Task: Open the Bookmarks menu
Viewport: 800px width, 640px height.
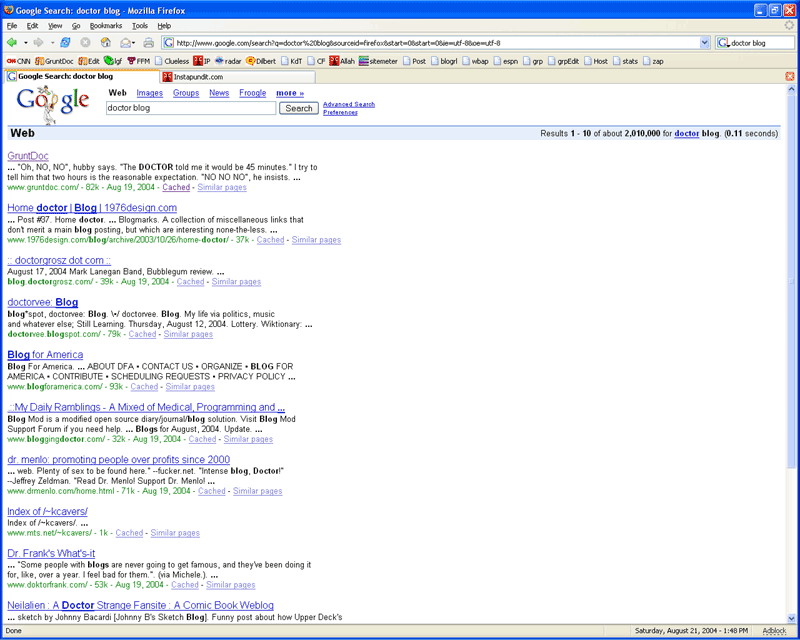Action: coord(106,26)
